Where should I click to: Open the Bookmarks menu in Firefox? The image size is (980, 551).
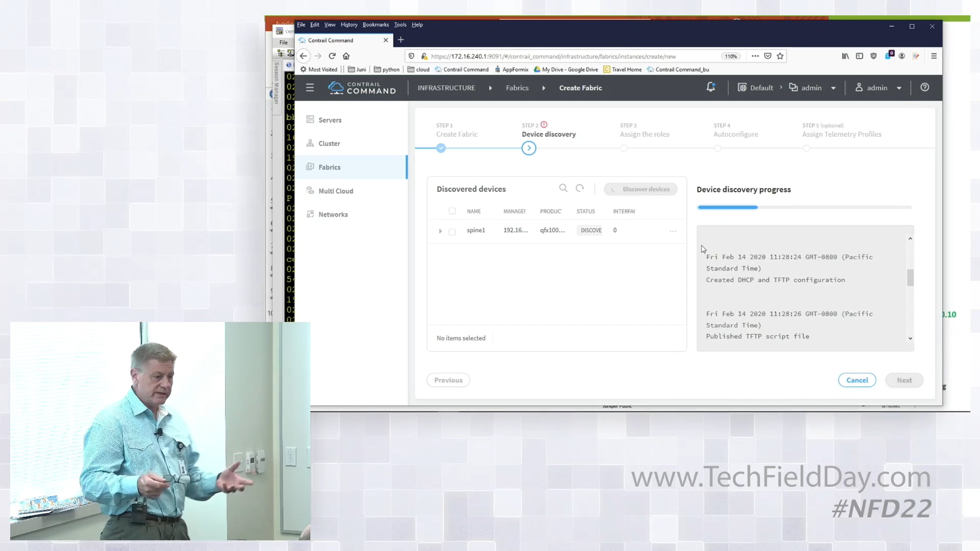(376, 24)
